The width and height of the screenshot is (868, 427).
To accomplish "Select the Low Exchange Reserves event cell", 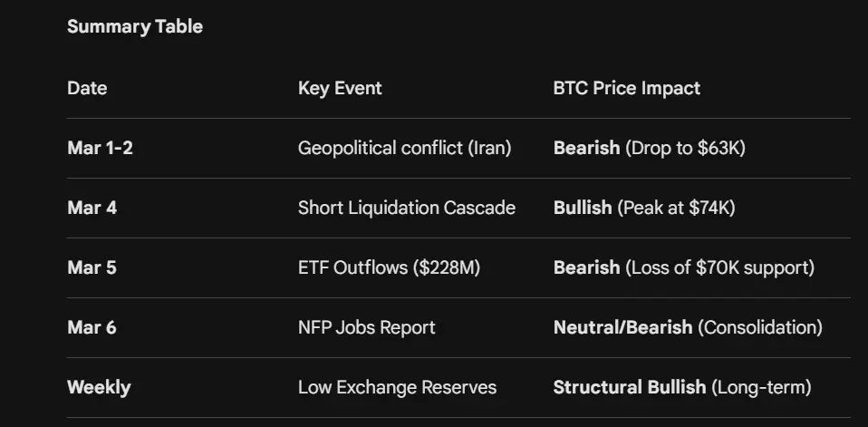I will click(x=397, y=387).
